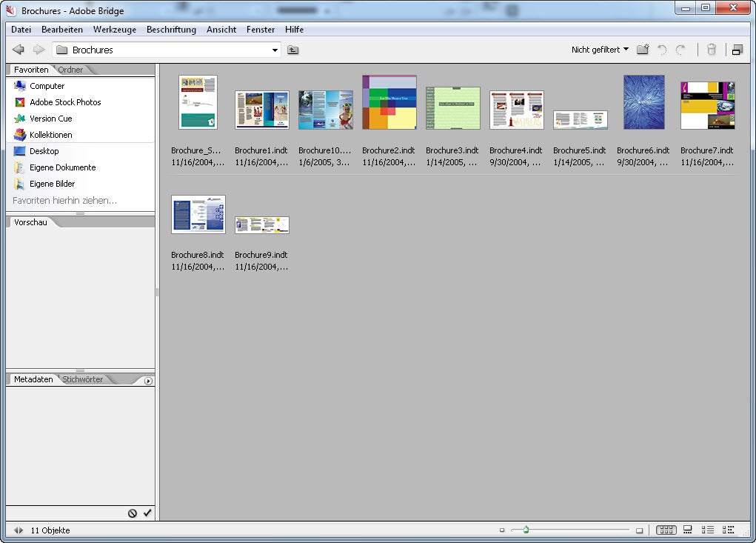The height and width of the screenshot is (543, 756).
Task: Select Brochure3.indt thumbnail
Action: [x=452, y=108]
